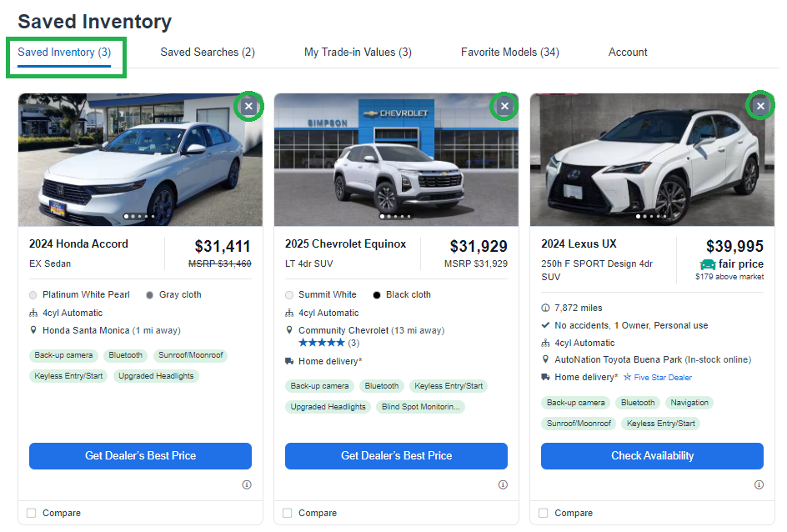Get Dealer's Best Price for Honda Accord
Screen dimensions: 787x532
coord(141,456)
